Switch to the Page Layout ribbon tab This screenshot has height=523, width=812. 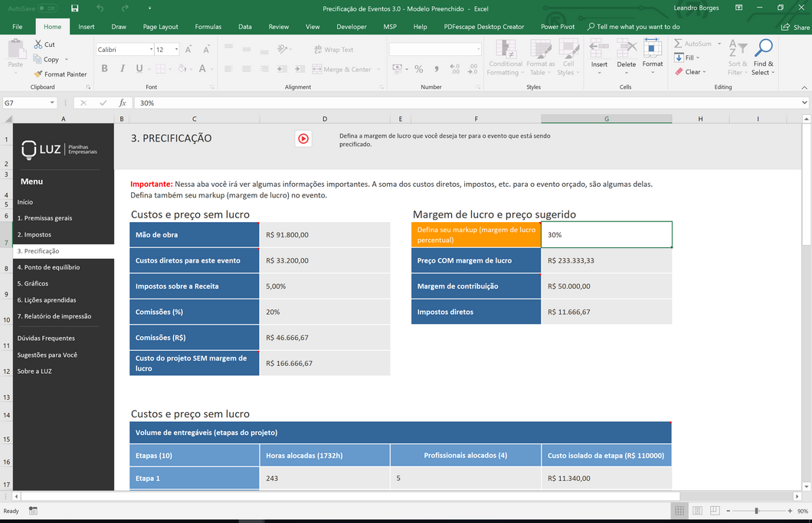click(x=160, y=27)
